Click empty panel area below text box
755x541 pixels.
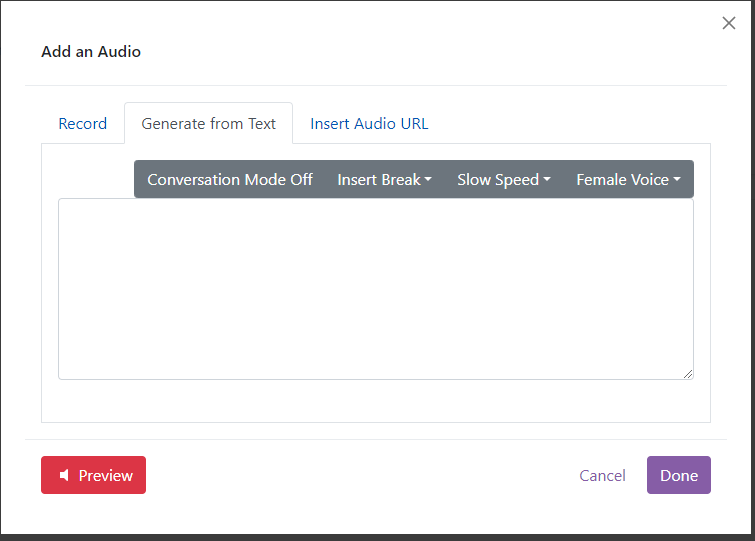(x=376, y=401)
